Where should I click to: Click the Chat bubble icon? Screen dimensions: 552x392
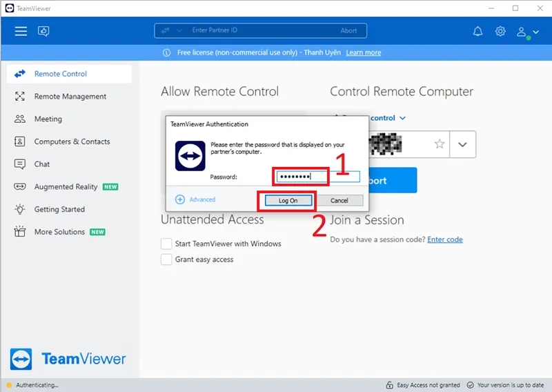[20, 164]
